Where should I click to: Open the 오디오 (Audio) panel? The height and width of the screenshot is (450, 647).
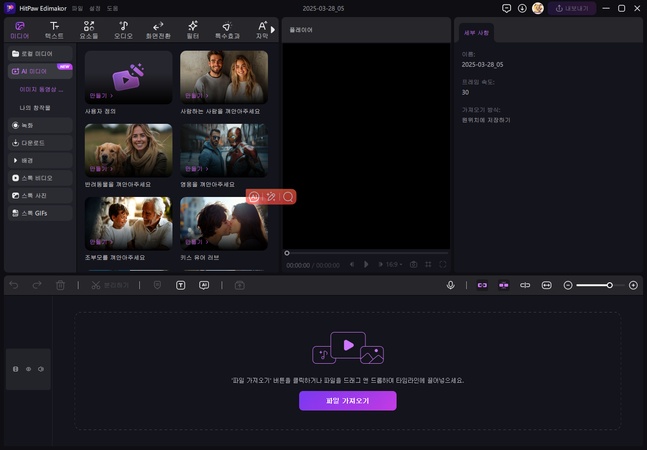(123, 29)
